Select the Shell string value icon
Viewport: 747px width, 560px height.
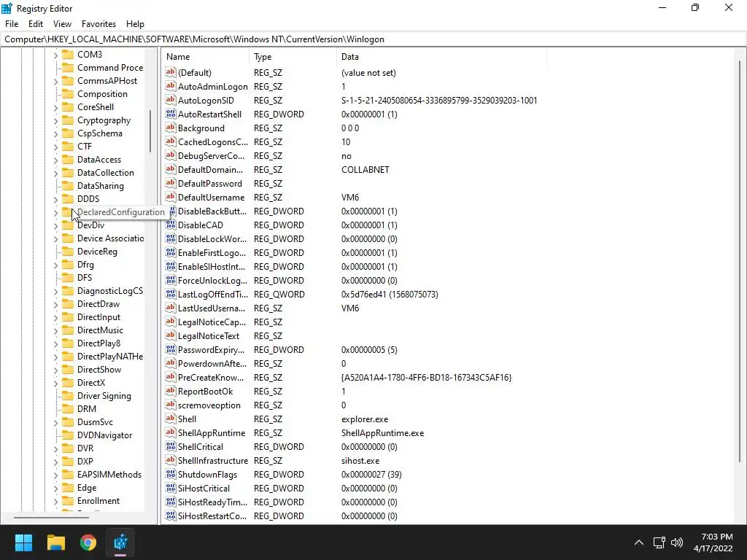pos(171,419)
